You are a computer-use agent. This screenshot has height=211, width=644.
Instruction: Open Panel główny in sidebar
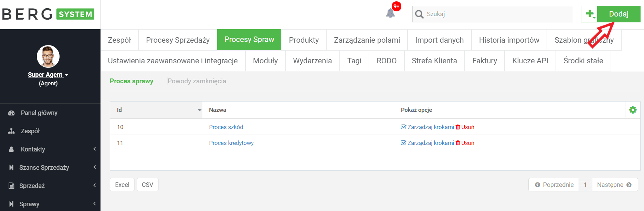pos(39,113)
